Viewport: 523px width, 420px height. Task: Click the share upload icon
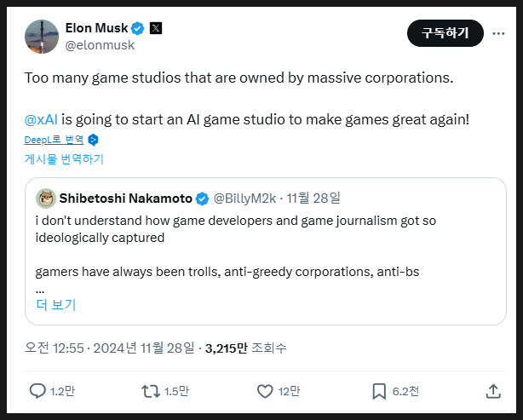click(492, 391)
